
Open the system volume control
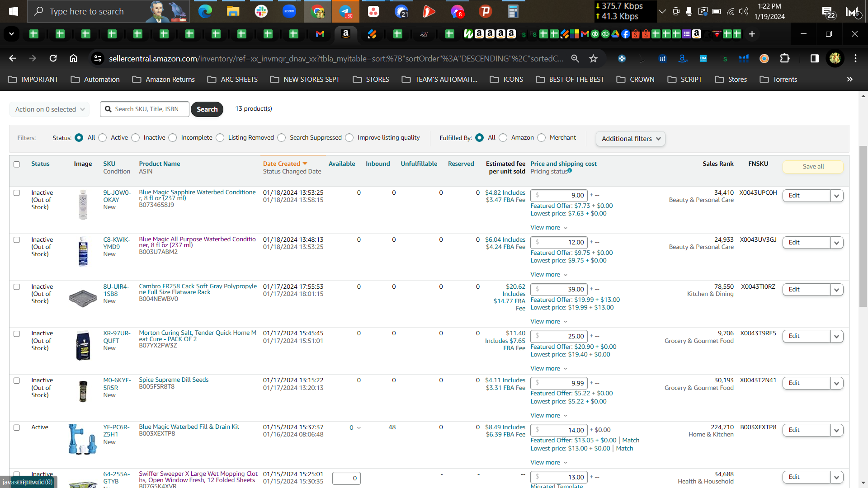point(744,11)
